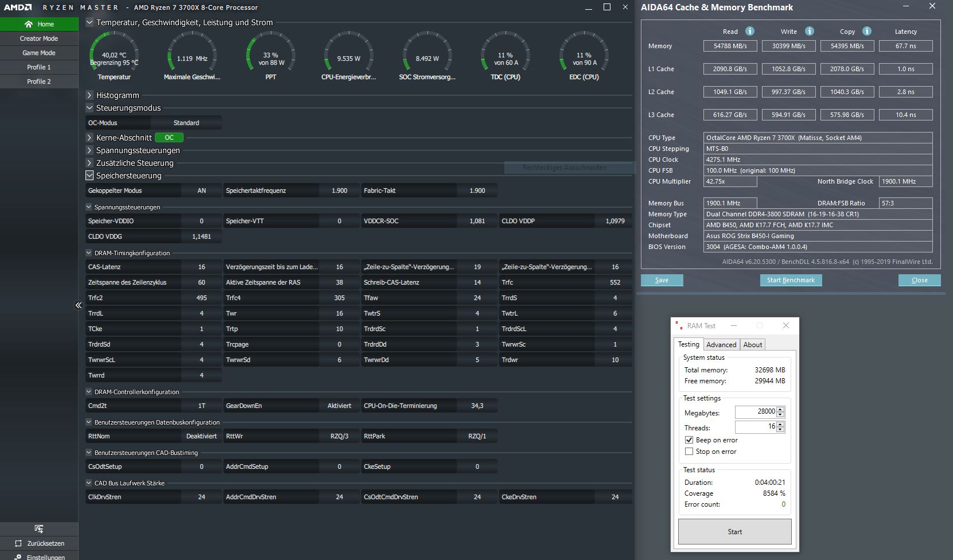Collapse the DRAM-Controllerkonfiguration subsection
Image resolution: width=953 pixels, height=560 pixels.
point(89,392)
